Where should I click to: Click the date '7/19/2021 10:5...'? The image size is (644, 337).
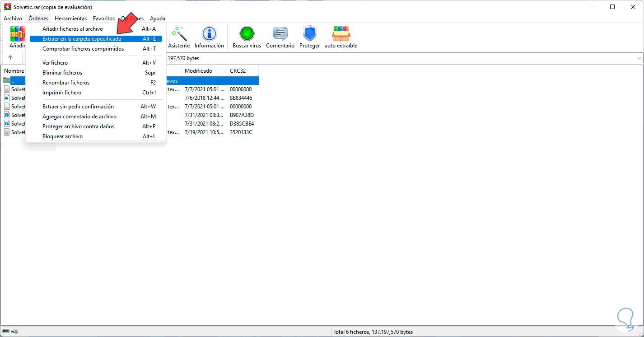204,132
